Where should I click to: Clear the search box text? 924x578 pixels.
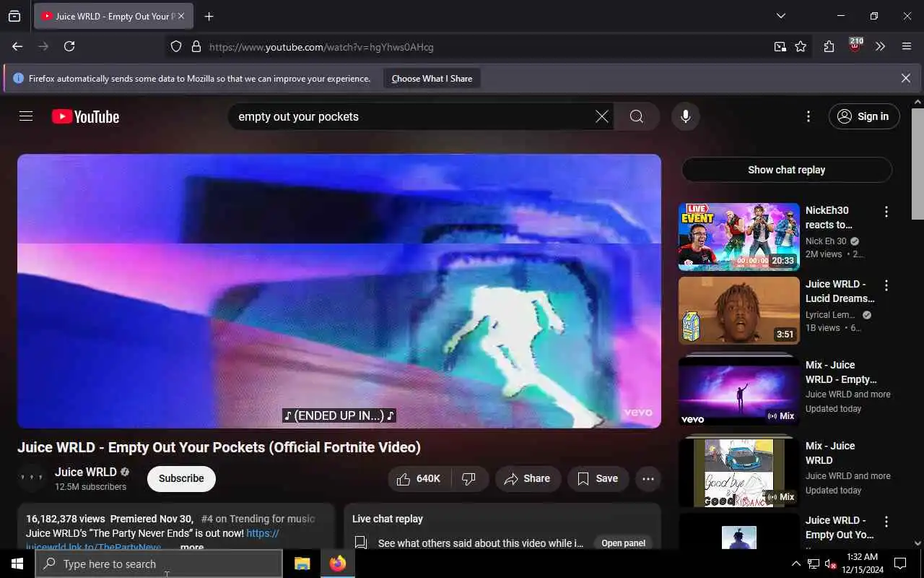(601, 116)
